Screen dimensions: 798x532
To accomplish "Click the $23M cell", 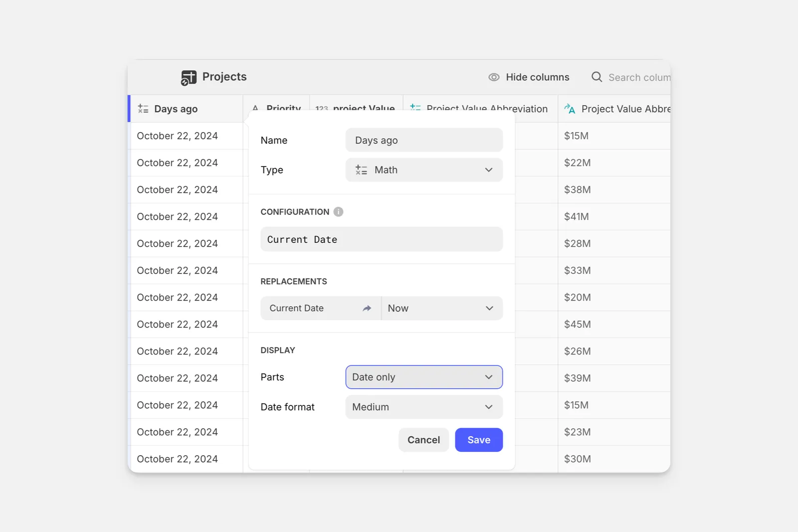I will (614, 432).
